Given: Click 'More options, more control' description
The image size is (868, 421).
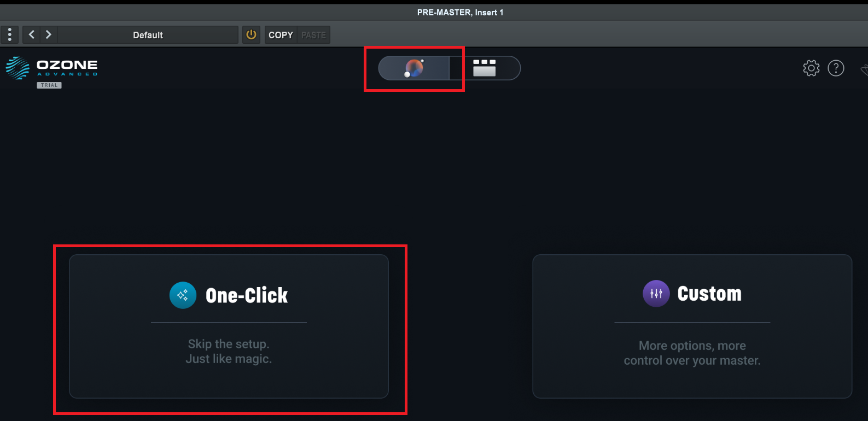Looking at the screenshot, I should pyautogui.click(x=692, y=353).
